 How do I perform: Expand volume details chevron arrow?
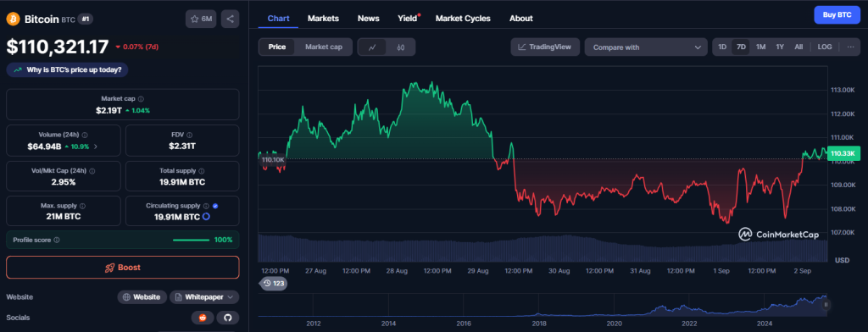click(96, 147)
